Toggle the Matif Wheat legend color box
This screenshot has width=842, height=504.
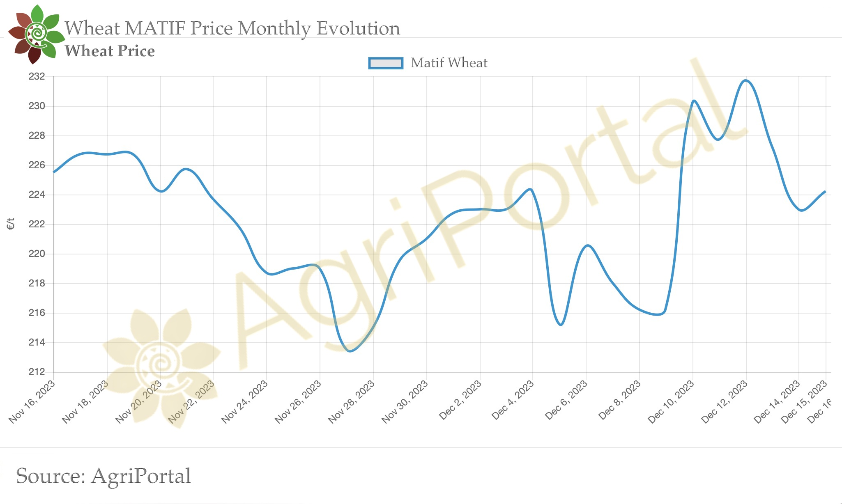[x=385, y=63]
